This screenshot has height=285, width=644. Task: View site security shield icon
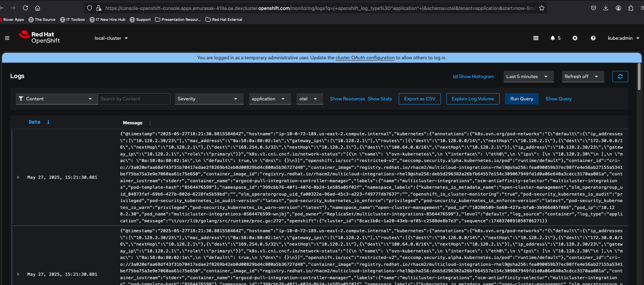(x=90, y=8)
